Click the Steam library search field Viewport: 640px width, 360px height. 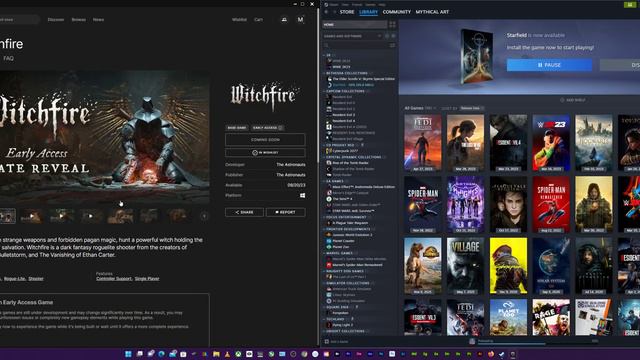[x=355, y=45]
